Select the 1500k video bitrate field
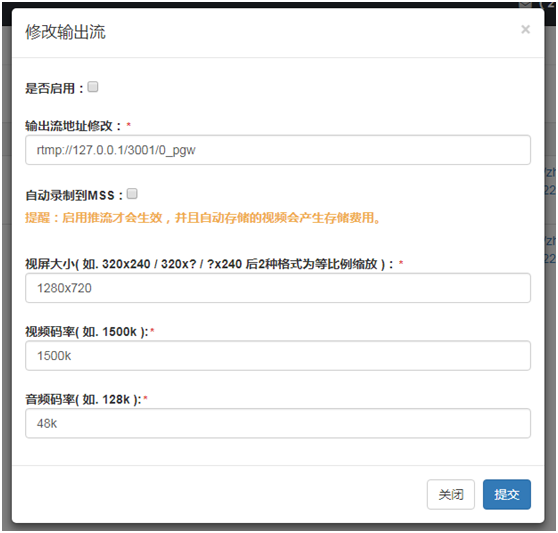The image size is (558, 533). (x=278, y=355)
